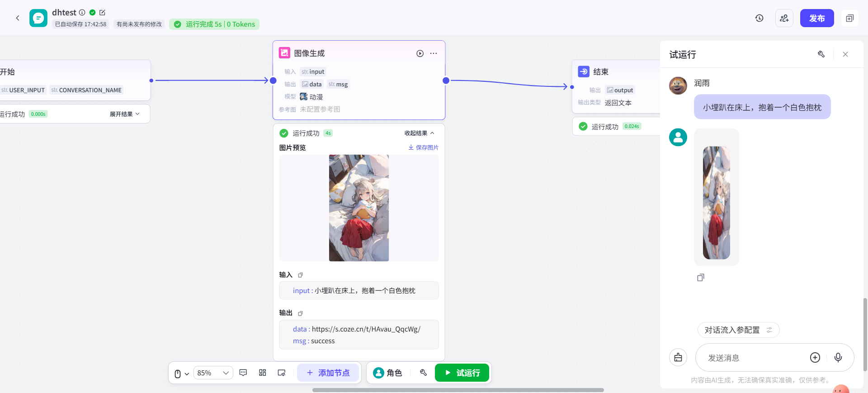Click the str.input tag in 图像生成
Image resolution: width=868 pixels, height=393 pixels.
(313, 71)
